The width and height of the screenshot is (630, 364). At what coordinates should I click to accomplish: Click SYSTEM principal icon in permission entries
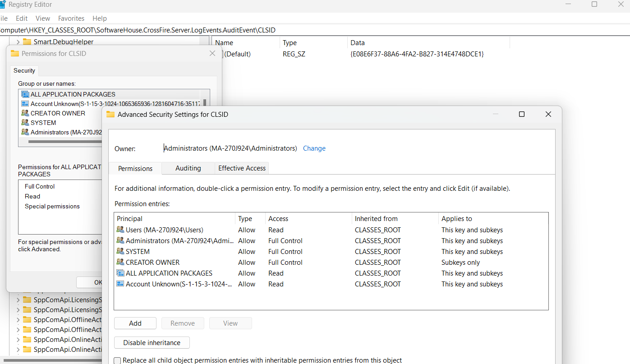[120, 252]
